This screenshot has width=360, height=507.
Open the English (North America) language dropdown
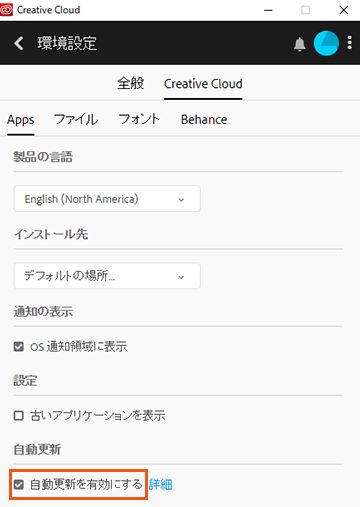(107, 199)
